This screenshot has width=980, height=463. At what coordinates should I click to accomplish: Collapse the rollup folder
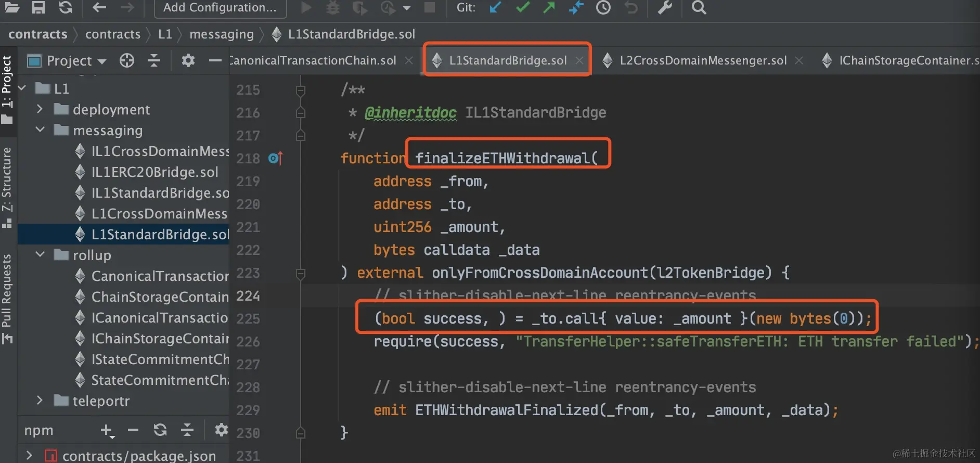40,255
